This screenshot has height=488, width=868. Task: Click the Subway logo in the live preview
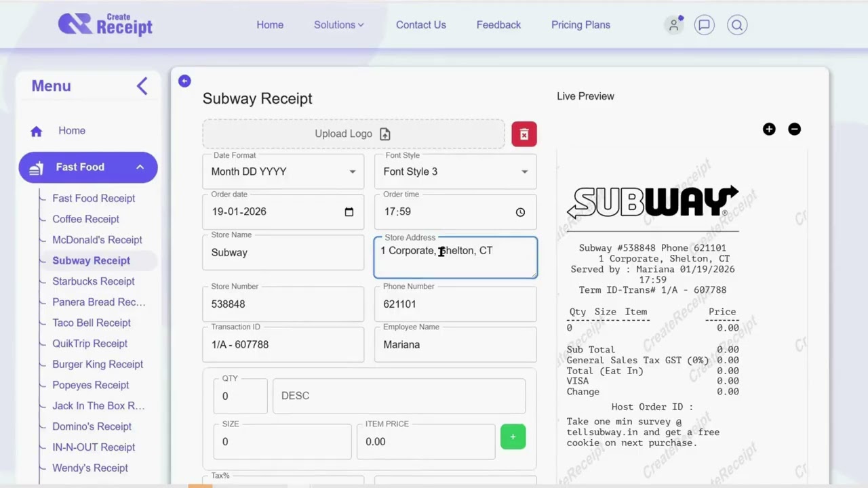click(652, 202)
